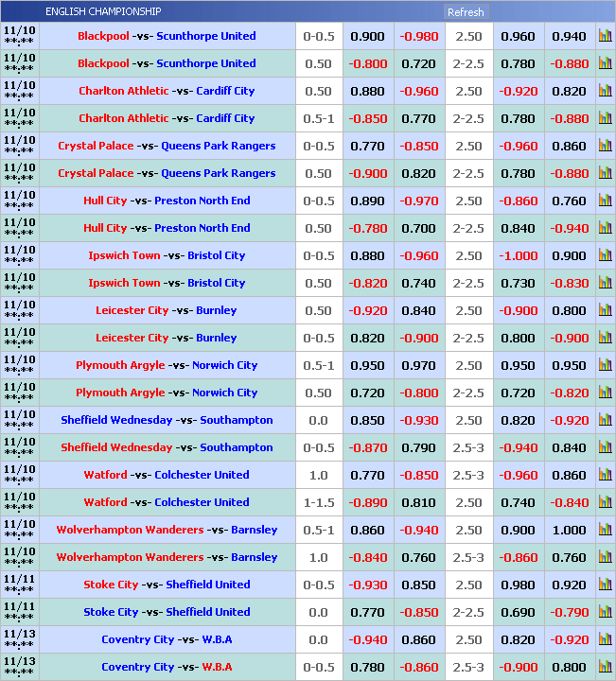The image size is (616, 681).
Task: Open chart icon for Charlton Athletic 0.5-1 handicap row
Action: pos(605,118)
